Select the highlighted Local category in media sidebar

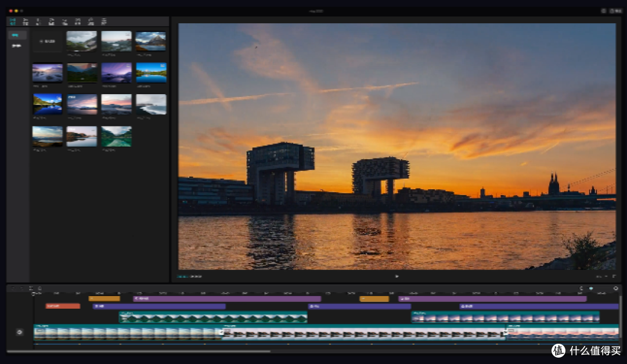(x=17, y=35)
